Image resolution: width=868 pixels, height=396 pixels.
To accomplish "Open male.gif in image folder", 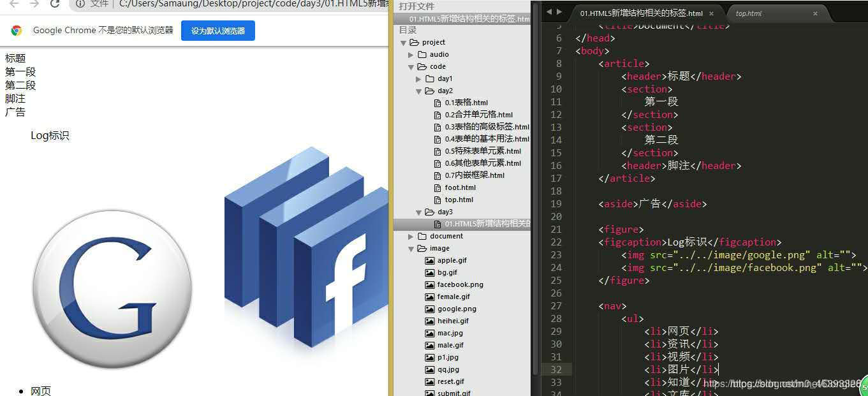I will click(x=450, y=345).
